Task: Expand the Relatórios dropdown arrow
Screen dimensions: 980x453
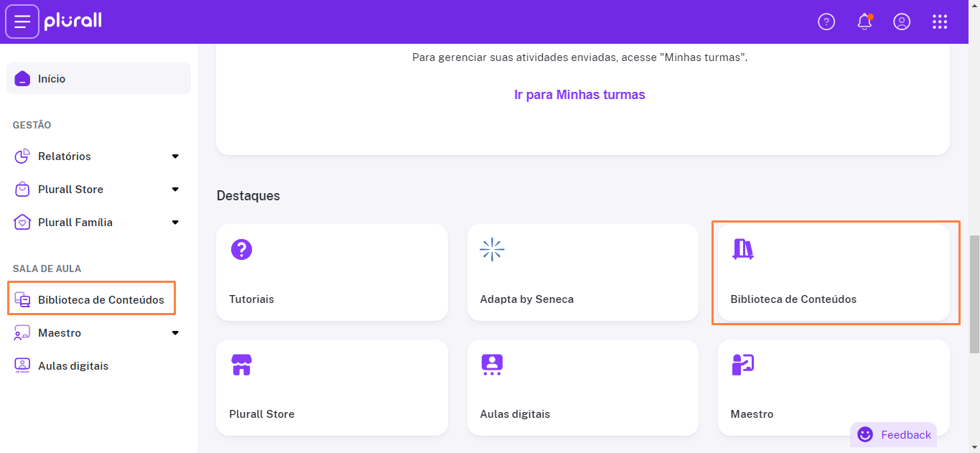Action: click(x=175, y=157)
